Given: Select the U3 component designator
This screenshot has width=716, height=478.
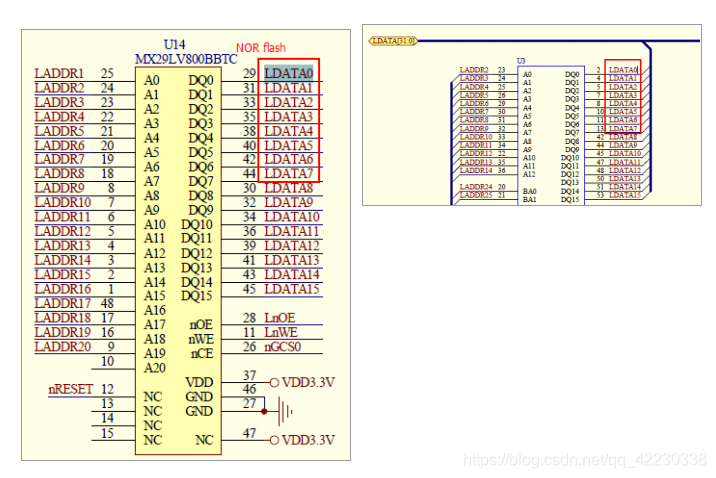Looking at the screenshot, I should (521, 61).
